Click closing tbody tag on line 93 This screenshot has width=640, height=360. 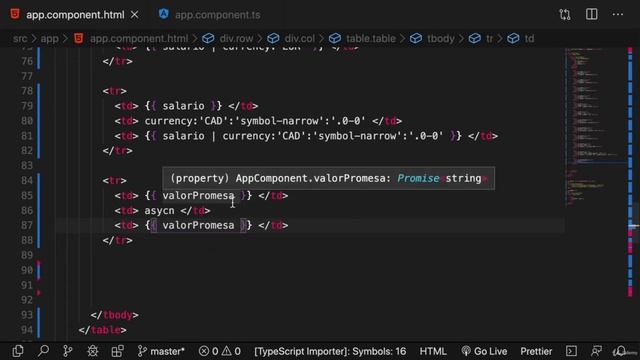click(x=114, y=315)
